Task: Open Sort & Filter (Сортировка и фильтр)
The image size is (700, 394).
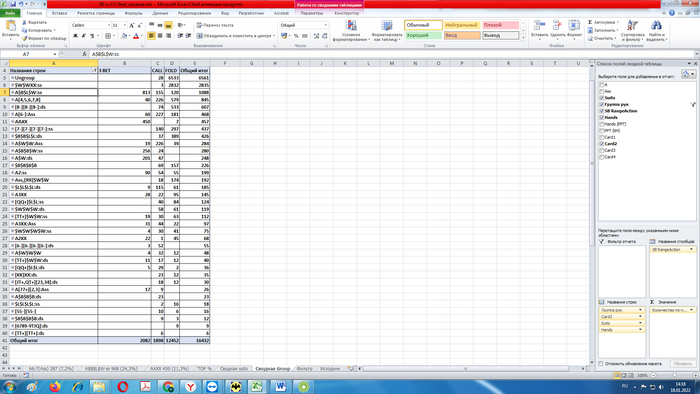Action: [633, 30]
